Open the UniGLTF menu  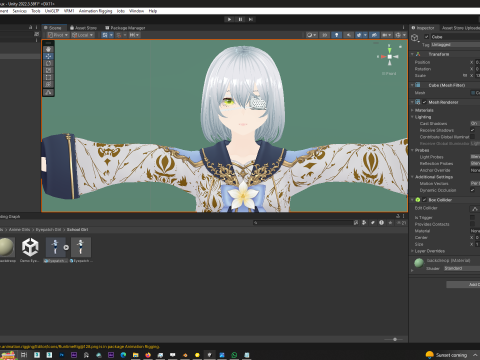[x=52, y=11]
